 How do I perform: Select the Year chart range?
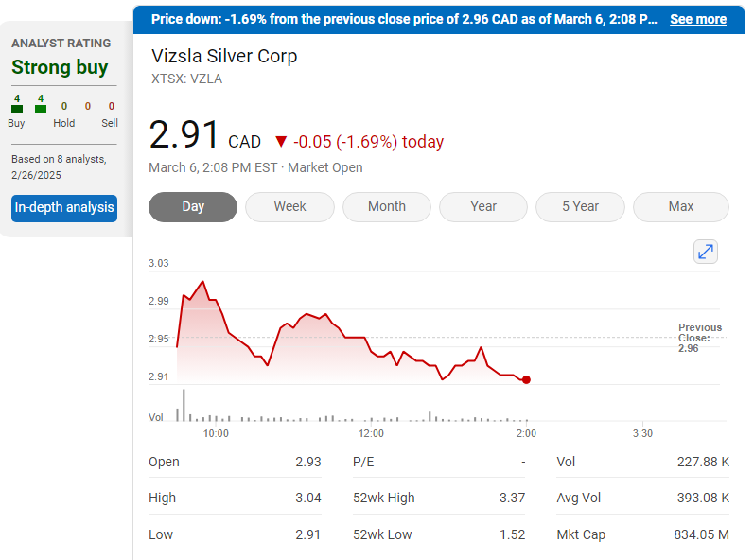coord(483,206)
